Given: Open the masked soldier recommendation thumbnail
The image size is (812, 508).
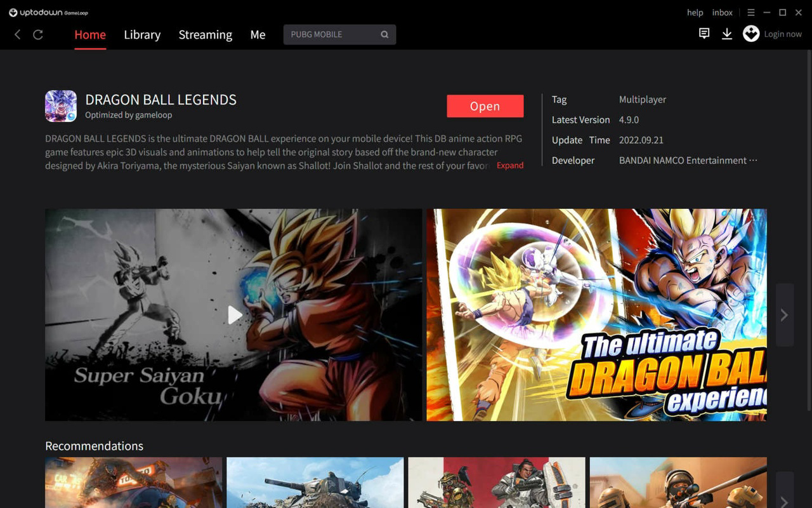Looking at the screenshot, I should tap(678, 483).
